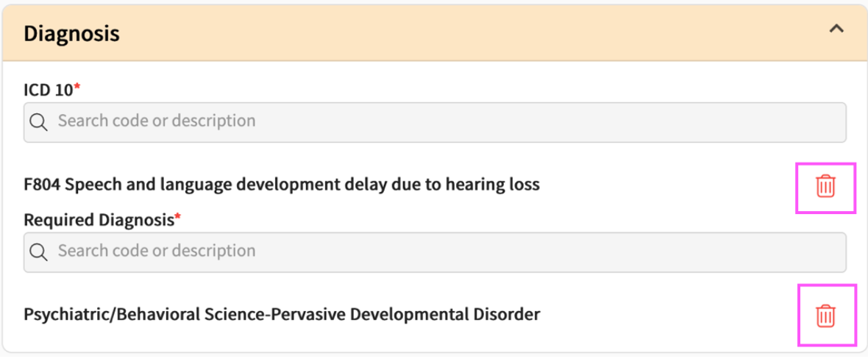Select the F804 Speech and language entry
This screenshot has width=868, height=359.
tap(282, 185)
